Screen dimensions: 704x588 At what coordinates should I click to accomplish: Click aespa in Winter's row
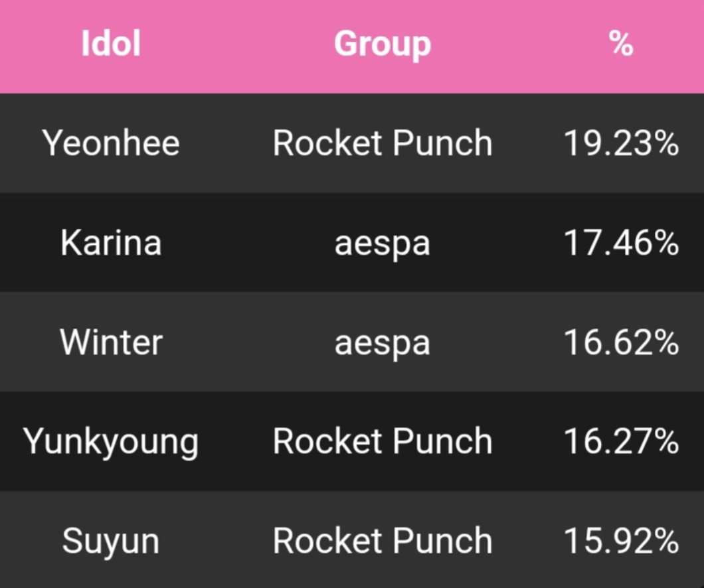point(382,343)
